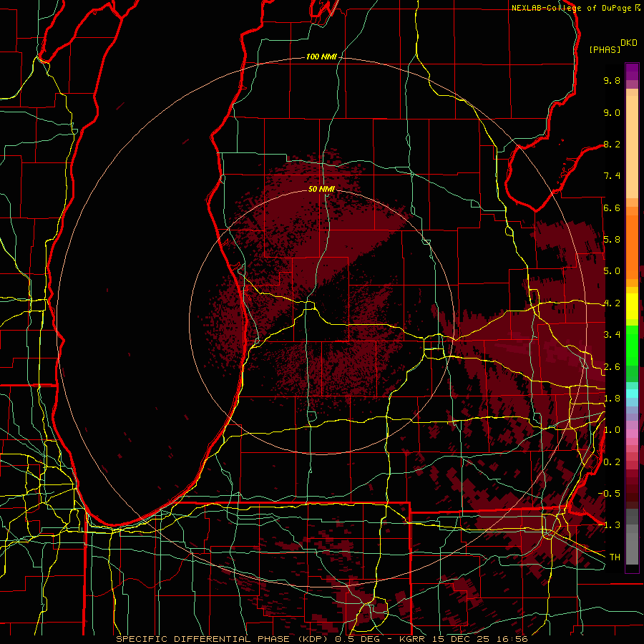Select the 3.4 scale label
The height and width of the screenshot is (644, 644).
(612, 335)
